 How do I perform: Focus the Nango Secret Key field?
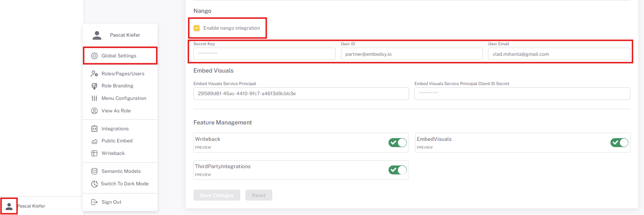tap(264, 54)
